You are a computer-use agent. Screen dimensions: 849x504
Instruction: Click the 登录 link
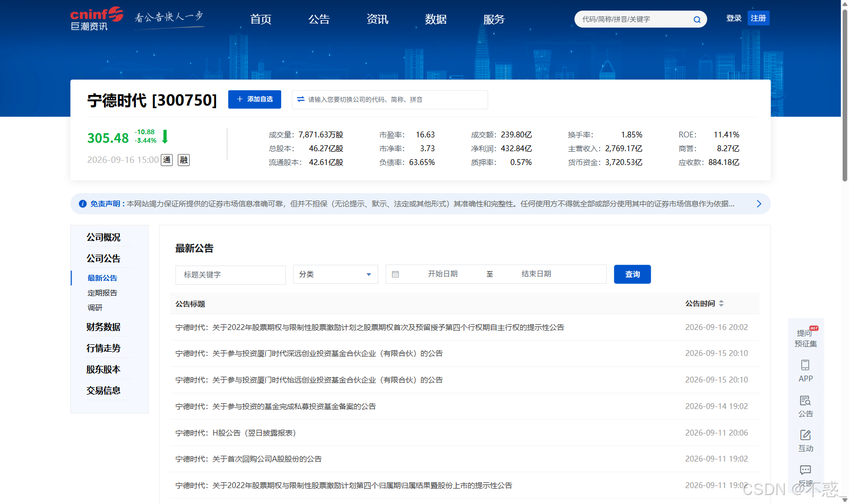pos(734,18)
